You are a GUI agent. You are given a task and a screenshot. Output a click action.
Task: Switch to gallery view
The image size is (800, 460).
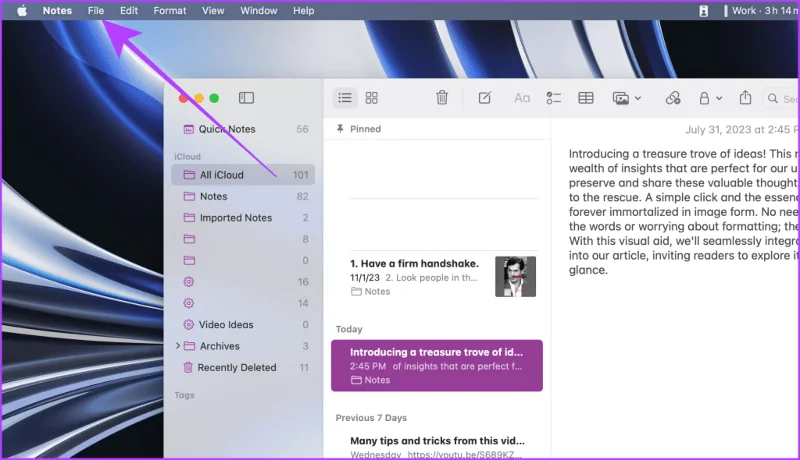[371, 98]
